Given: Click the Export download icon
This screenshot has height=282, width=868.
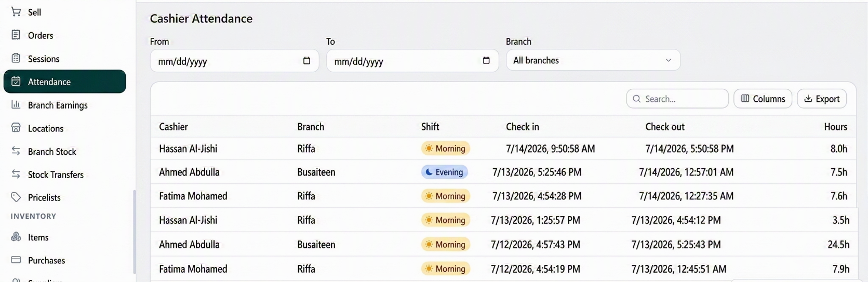Looking at the screenshot, I should 808,99.
